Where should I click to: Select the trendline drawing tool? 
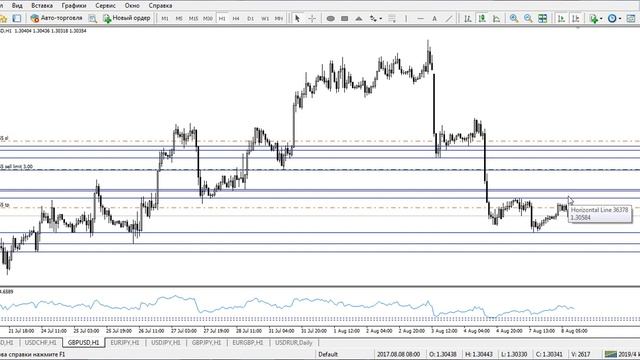449,18
